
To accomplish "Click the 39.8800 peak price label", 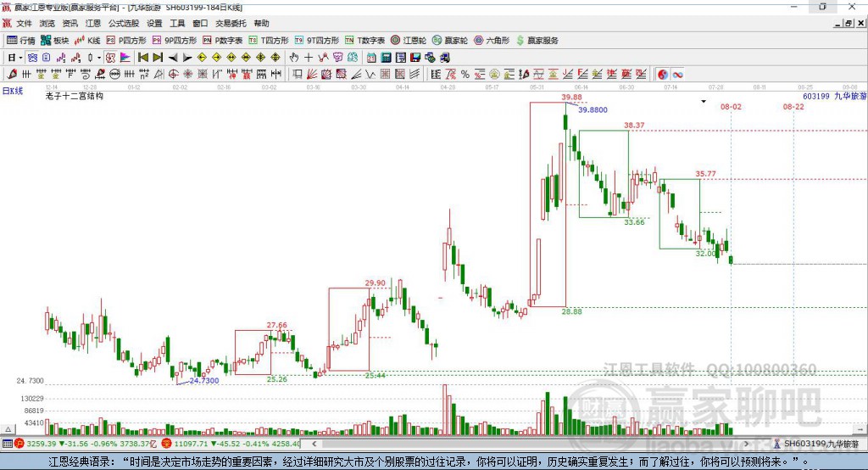I will click(593, 109).
